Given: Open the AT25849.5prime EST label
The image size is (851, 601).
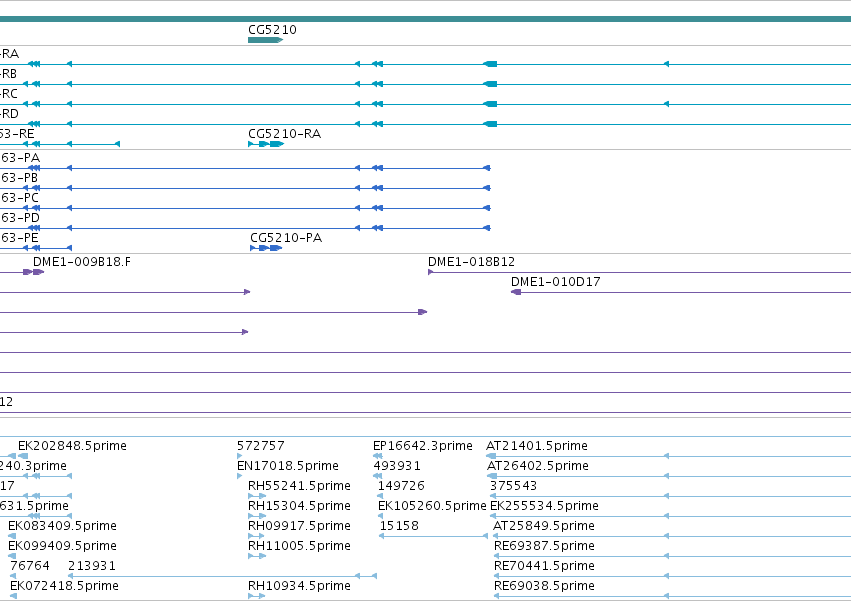Looking at the screenshot, I should pyautogui.click(x=544, y=526).
